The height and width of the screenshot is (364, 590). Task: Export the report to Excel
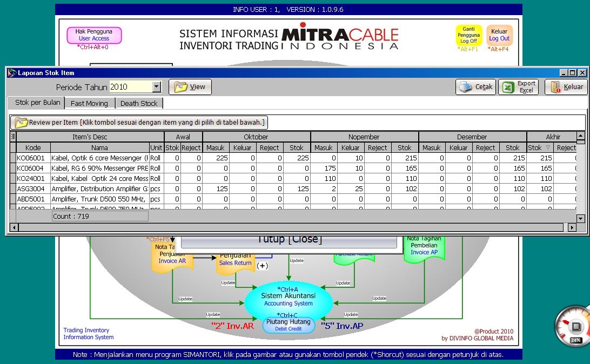point(519,87)
